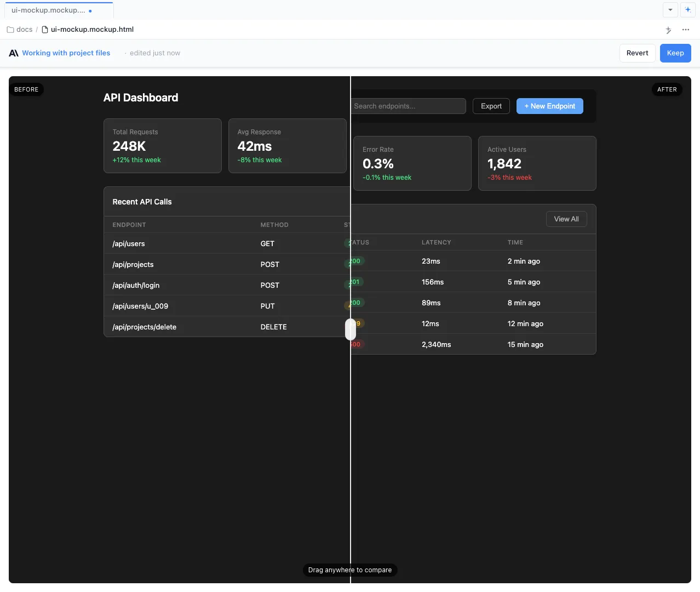Select the lightning quick-edit icon in the header

coord(668,30)
